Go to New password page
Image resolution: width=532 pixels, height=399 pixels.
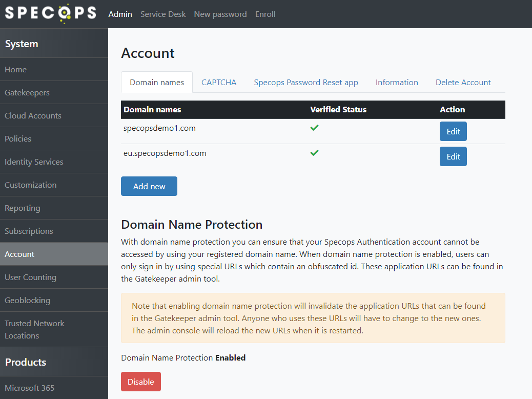220,14
